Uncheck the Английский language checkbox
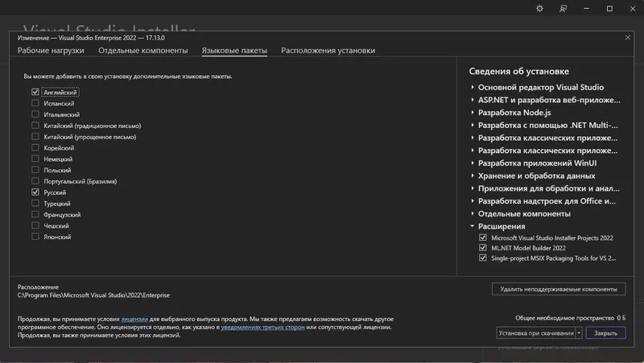Screen dimensions: 644x363 pos(35,93)
